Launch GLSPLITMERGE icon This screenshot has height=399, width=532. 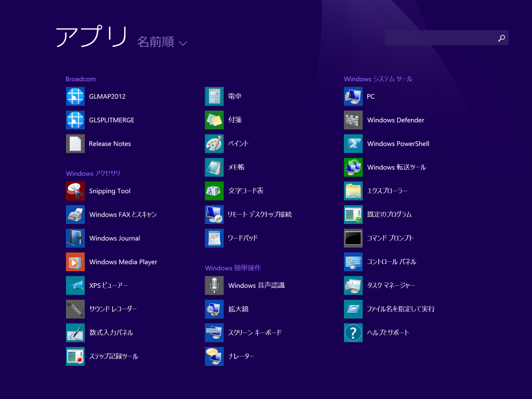(75, 120)
